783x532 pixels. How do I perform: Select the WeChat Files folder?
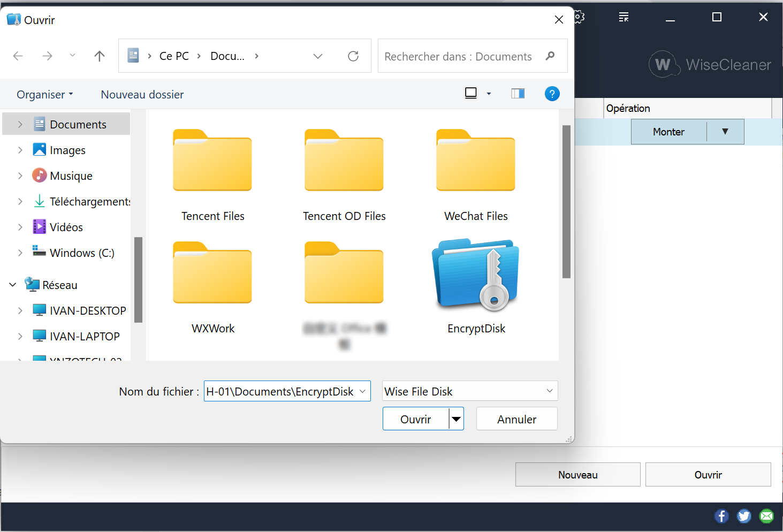[476, 176]
